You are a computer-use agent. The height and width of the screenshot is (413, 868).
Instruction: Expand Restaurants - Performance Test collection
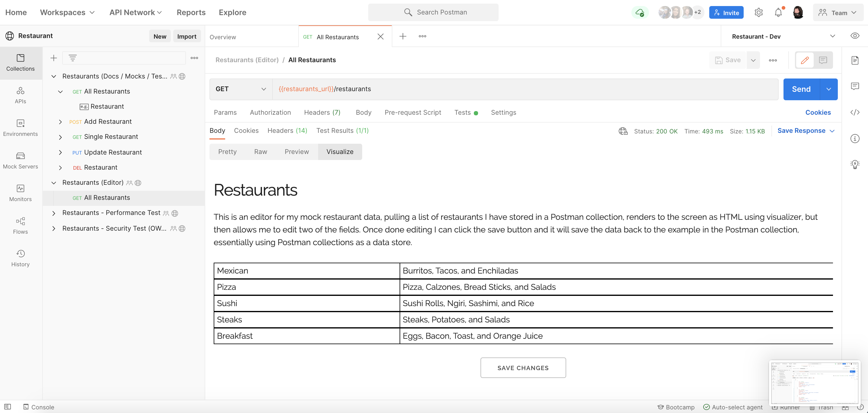tap(54, 213)
